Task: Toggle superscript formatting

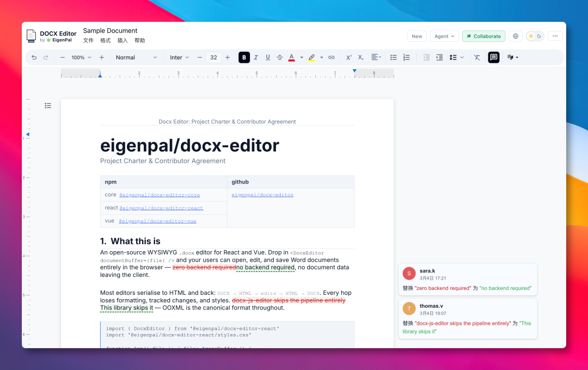Action: click(x=349, y=57)
